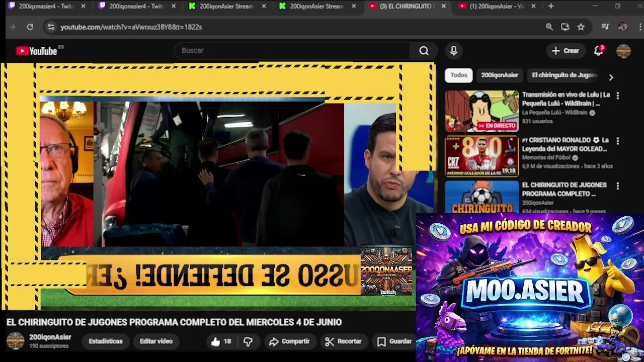Select the Todos filter chip
Viewport: 644px width, 362px height.
[x=458, y=75]
